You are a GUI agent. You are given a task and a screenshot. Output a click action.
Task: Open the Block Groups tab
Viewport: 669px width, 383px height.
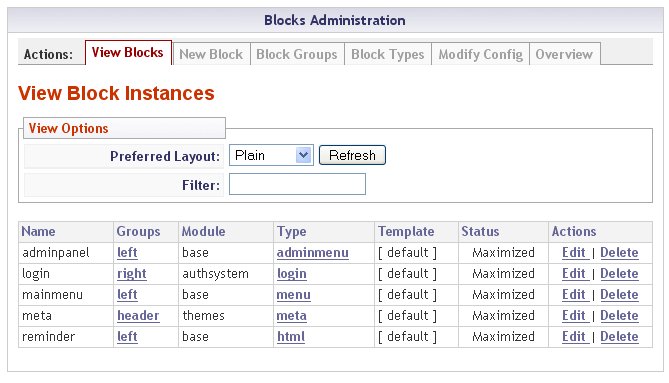coord(297,54)
